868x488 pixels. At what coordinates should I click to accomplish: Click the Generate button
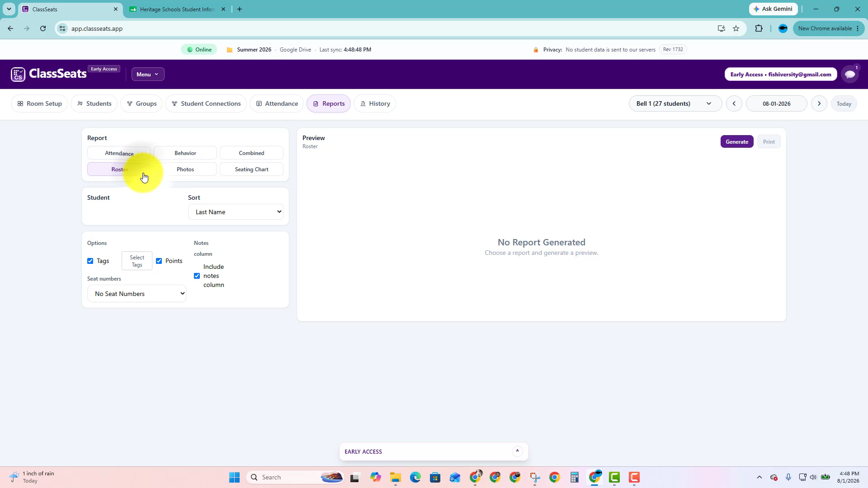[x=737, y=142]
